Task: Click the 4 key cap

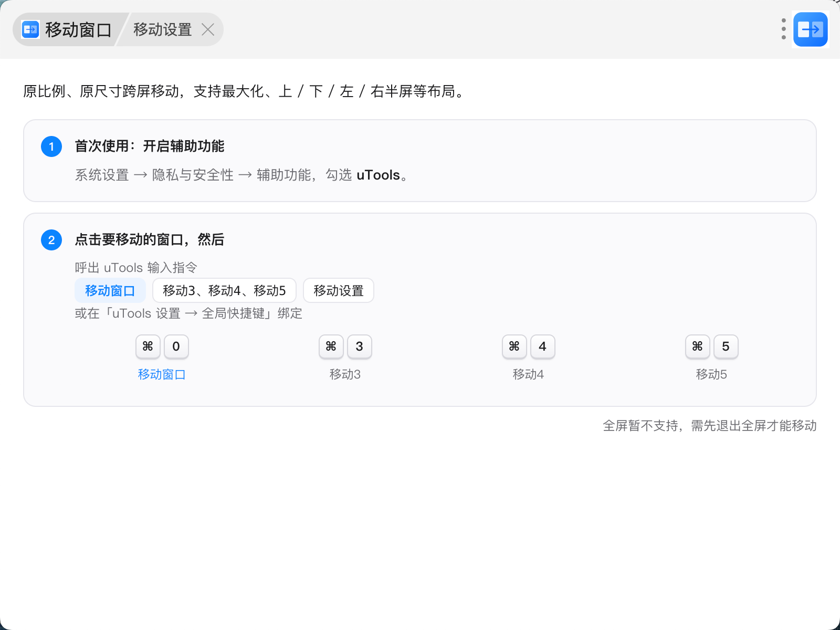Action: pyautogui.click(x=543, y=346)
